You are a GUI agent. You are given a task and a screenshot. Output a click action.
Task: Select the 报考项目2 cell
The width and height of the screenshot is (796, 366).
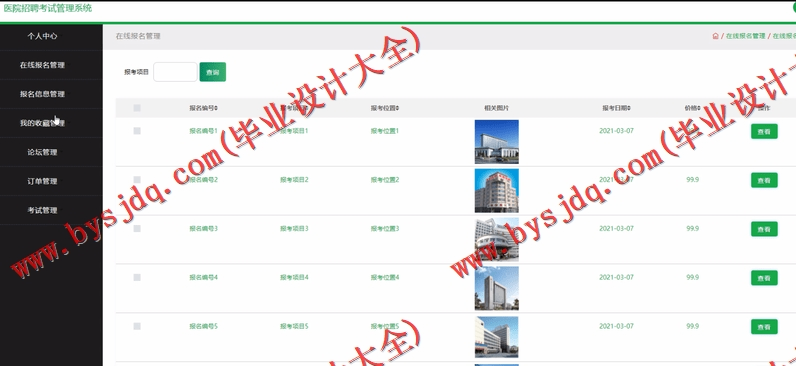point(294,180)
